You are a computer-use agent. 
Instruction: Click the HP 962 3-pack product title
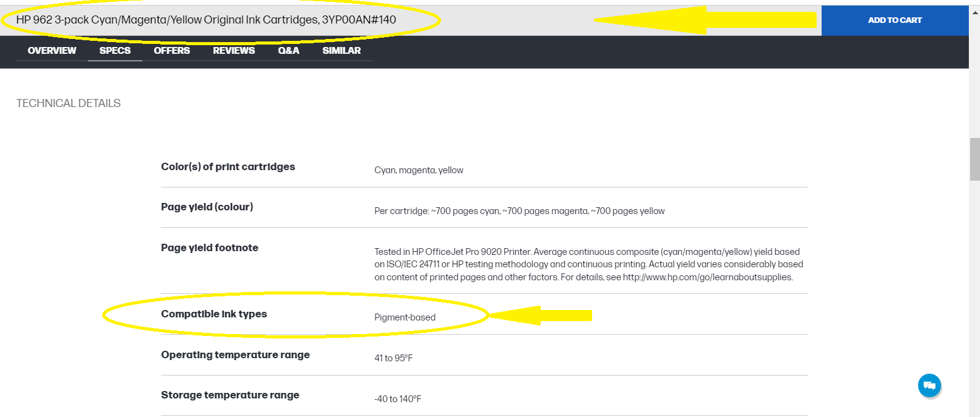point(206,20)
